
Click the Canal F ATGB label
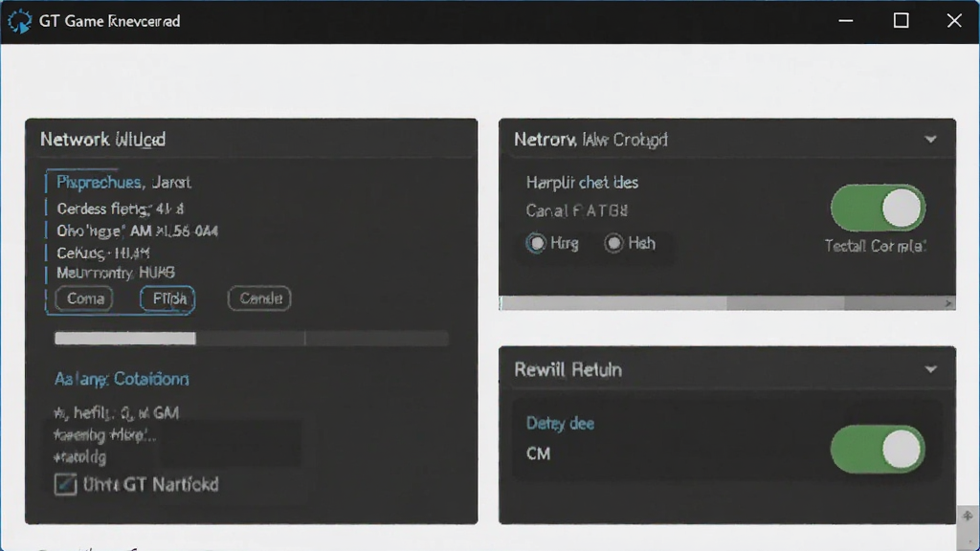pyautogui.click(x=577, y=210)
